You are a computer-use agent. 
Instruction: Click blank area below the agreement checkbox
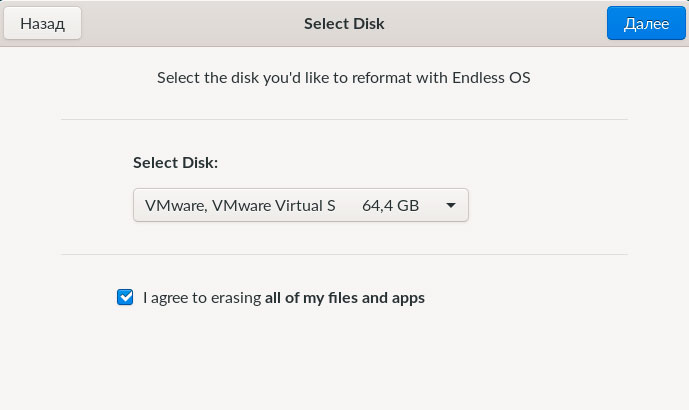[x=344, y=360]
